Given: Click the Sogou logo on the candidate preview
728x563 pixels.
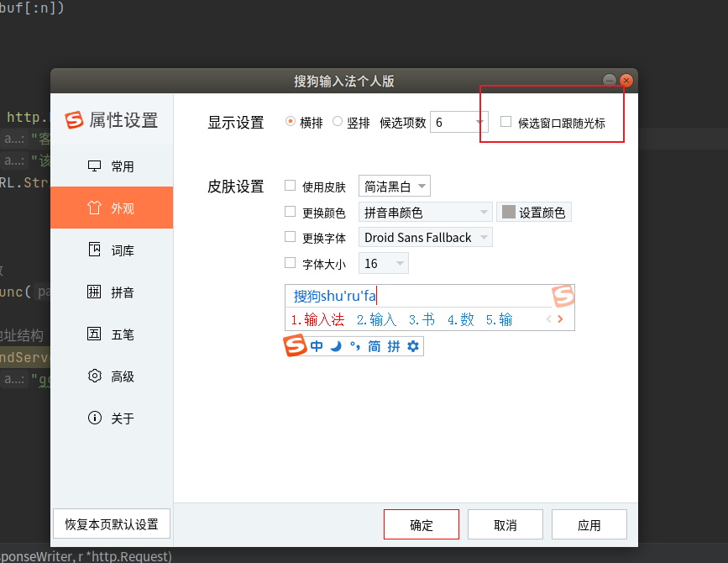Looking at the screenshot, I should point(563,296).
